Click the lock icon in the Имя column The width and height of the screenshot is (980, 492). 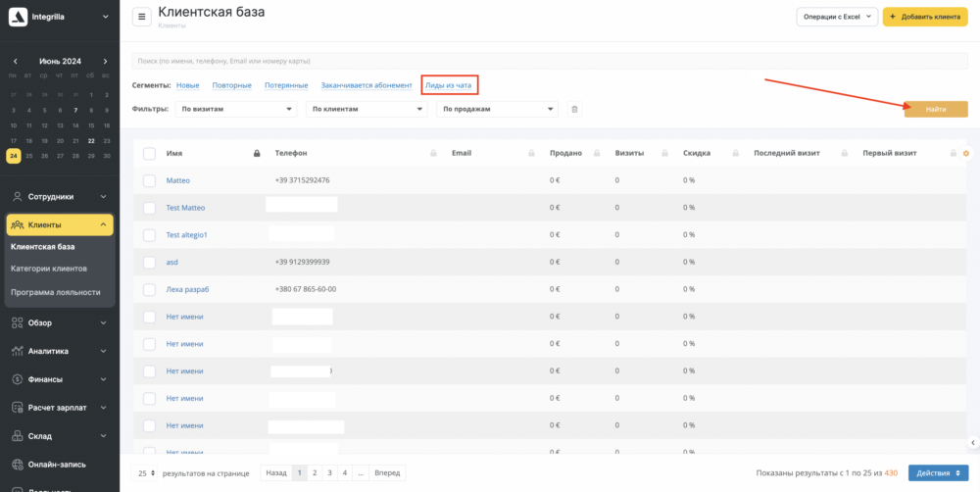click(257, 154)
